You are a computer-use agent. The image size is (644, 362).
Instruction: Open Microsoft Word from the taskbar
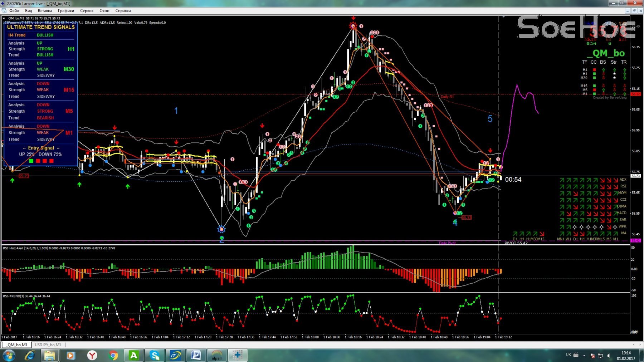click(x=196, y=355)
